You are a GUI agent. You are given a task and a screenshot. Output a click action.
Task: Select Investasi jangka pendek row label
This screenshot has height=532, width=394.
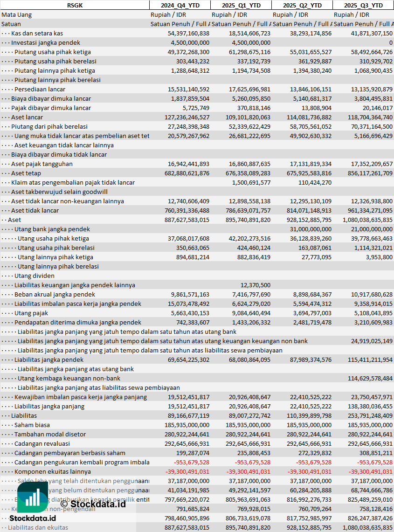tap(46, 43)
